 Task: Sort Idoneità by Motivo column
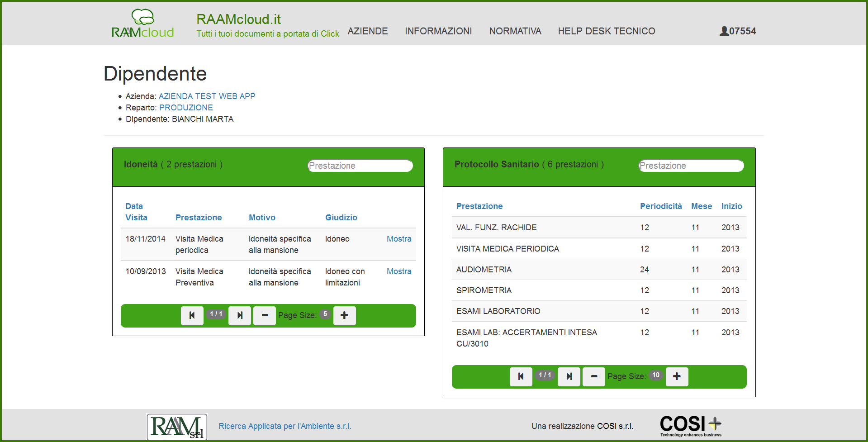262,218
